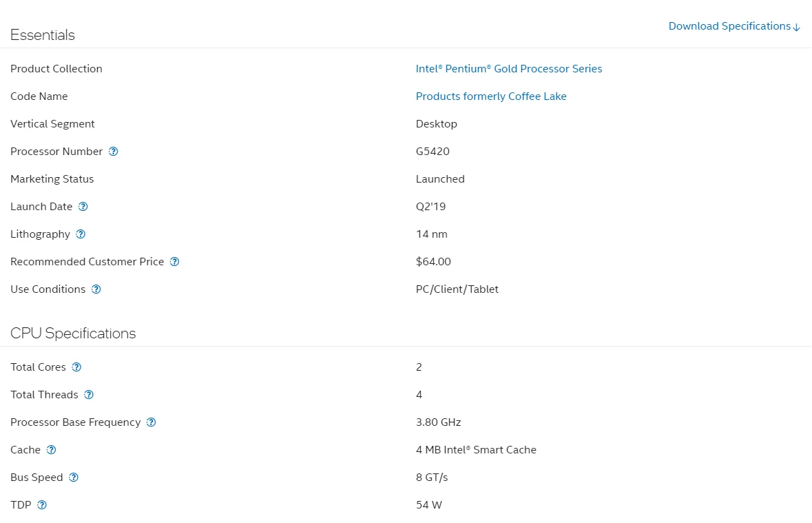The image size is (812, 523).
Task: Click the Cache help icon
Action: tap(51, 450)
